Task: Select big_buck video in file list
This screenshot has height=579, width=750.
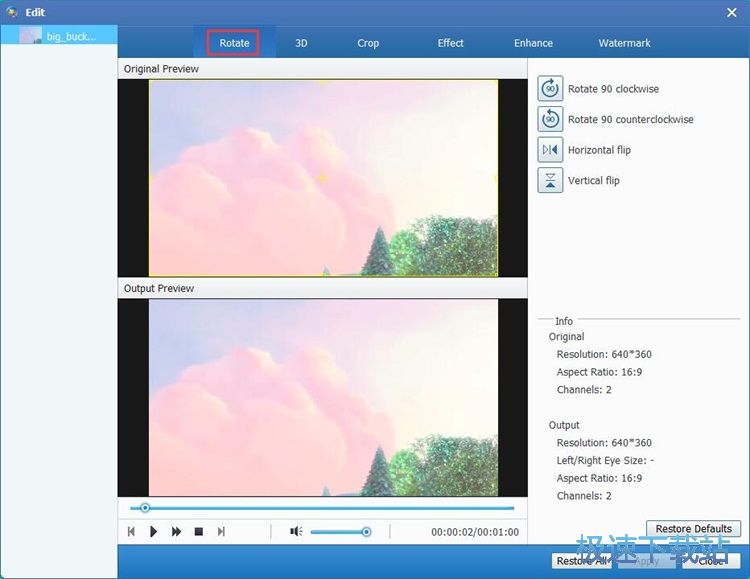Action: [x=59, y=36]
